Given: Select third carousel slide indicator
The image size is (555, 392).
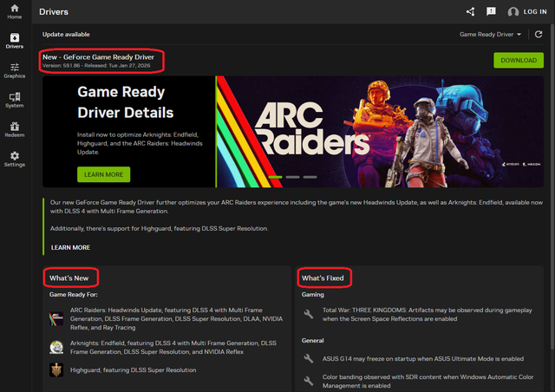Looking at the screenshot, I should [x=310, y=177].
